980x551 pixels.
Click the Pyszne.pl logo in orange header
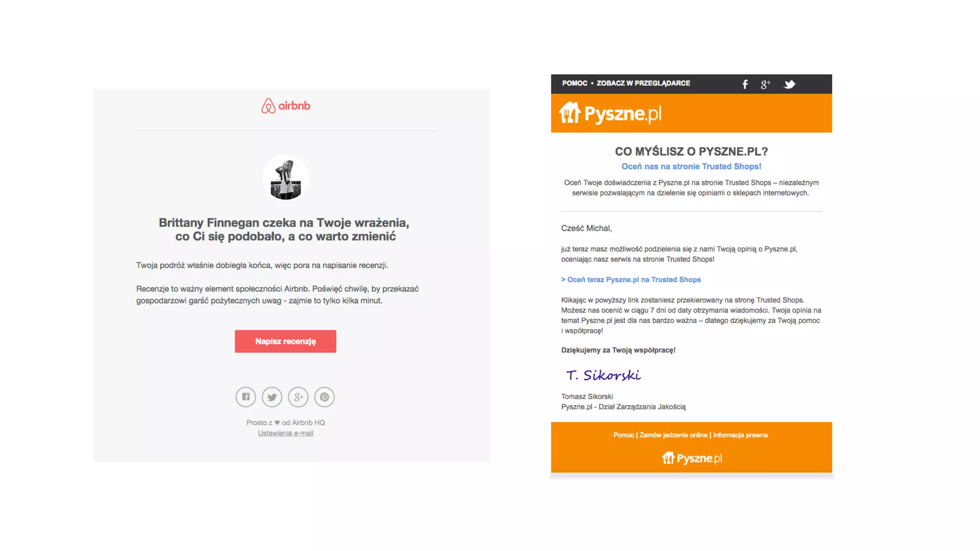pyautogui.click(x=610, y=113)
